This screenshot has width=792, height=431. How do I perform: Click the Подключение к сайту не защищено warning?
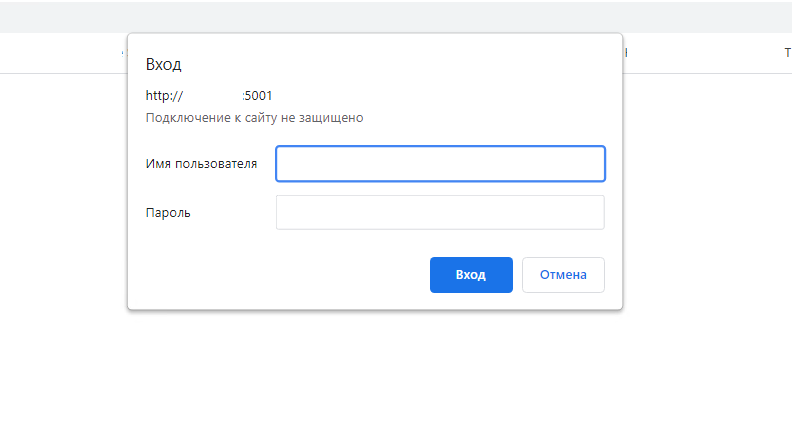coord(254,118)
